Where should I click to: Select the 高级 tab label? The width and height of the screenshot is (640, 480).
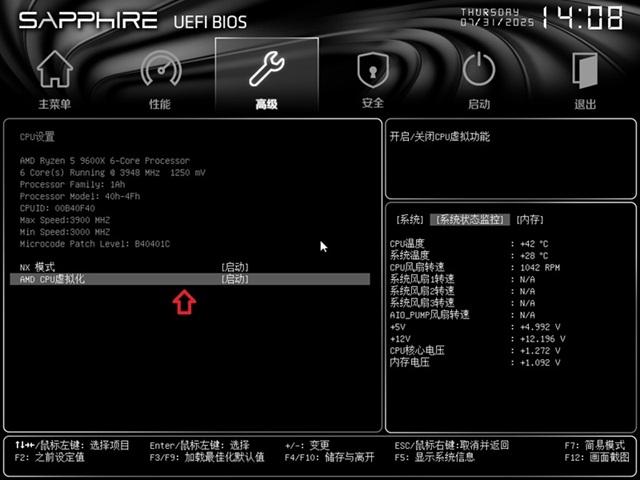point(267,104)
